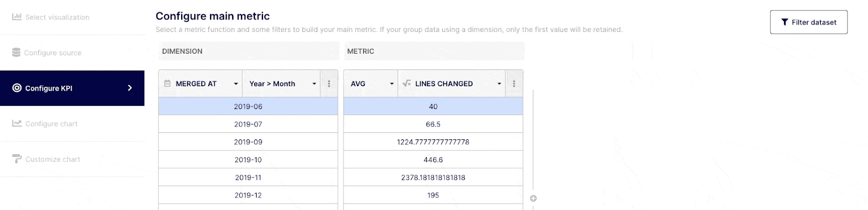Go to the Customize chart step
Viewport: 868px width, 210px height.
tap(72, 159)
